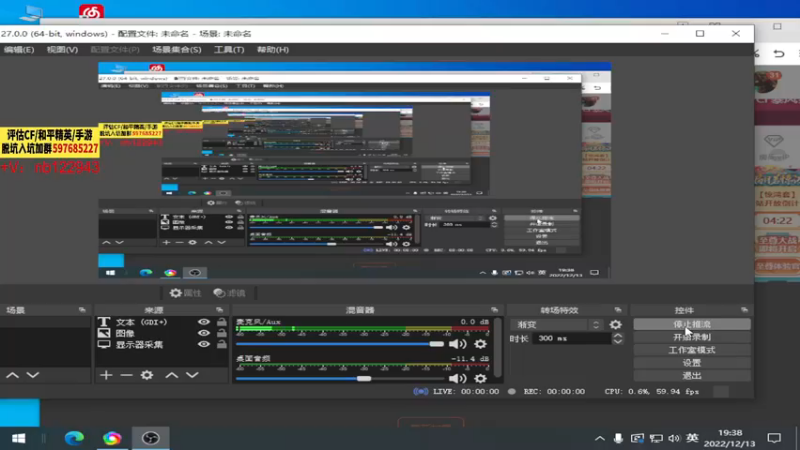Viewport: 800px width, 450px height.
Task: Mute the 麦克风/Aux audio channel
Action: 457,344
